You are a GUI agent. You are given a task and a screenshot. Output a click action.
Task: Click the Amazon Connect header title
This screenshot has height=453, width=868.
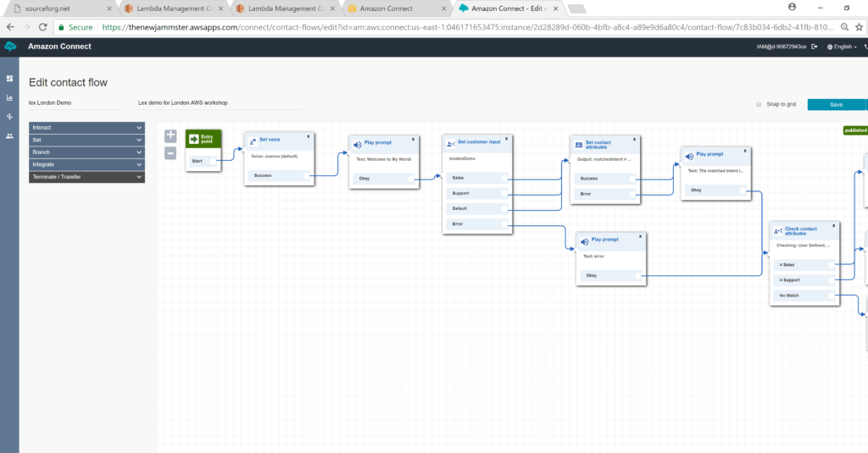pyautogui.click(x=60, y=47)
